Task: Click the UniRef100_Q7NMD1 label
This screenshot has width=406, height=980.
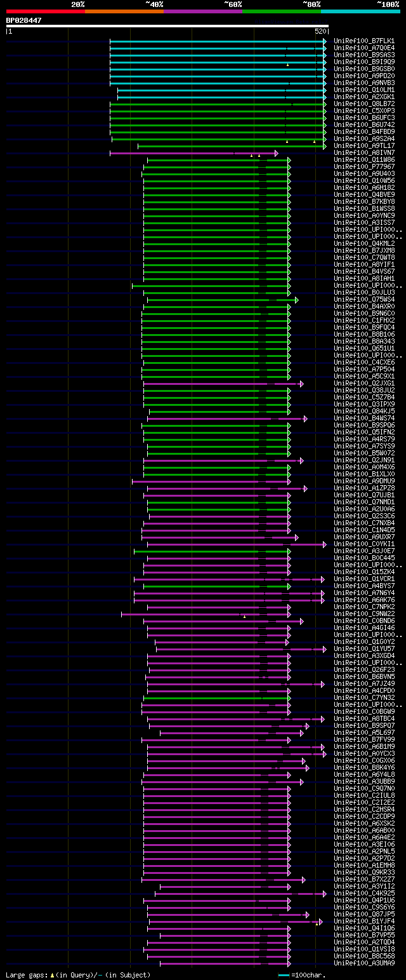Action: coord(364,502)
